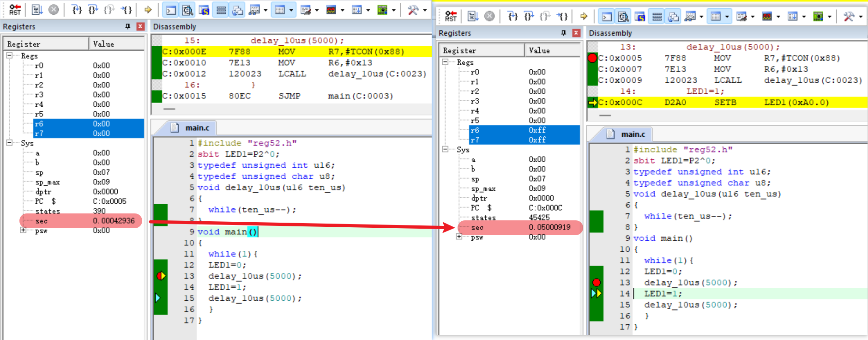Viewport: 868px width, 340px height.
Task: Collapse Sys tree in left Registers panel
Action: pos(9,143)
